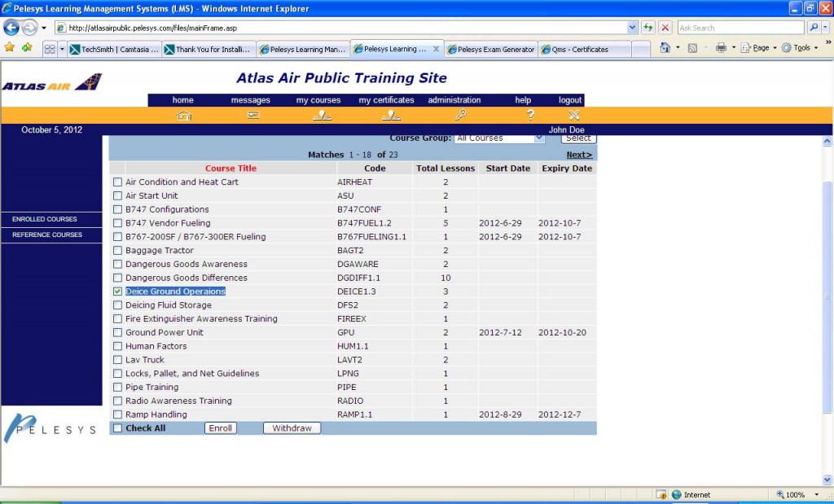Check the Baggage Tractor checkbox

coord(118,251)
